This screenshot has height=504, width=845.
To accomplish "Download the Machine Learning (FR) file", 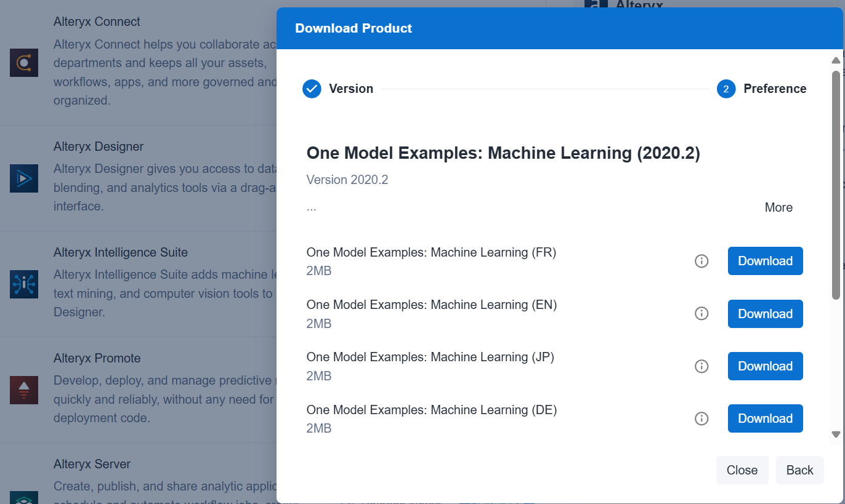I will [x=765, y=261].
